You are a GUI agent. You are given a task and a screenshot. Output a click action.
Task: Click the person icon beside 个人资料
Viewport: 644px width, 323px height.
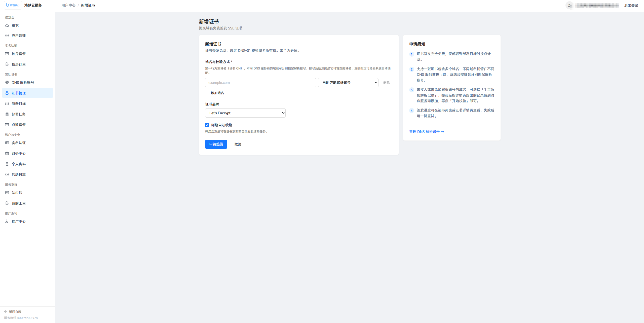click(7, 164)
